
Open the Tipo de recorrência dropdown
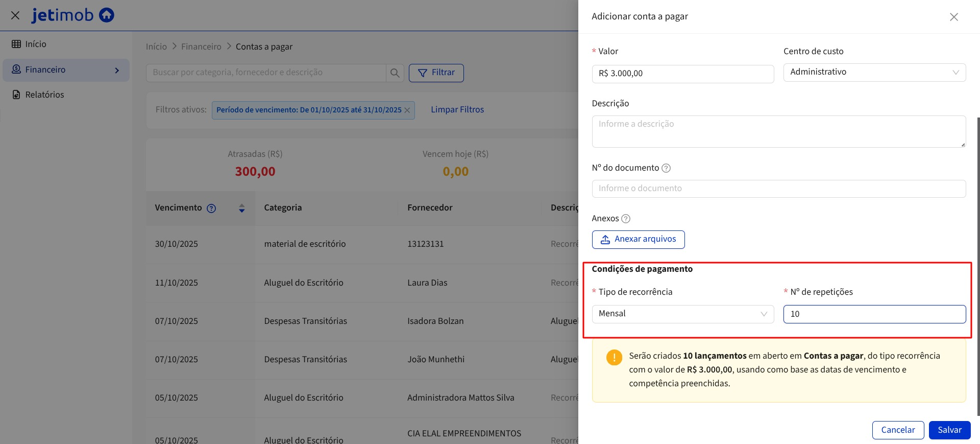tap(682, 314)
